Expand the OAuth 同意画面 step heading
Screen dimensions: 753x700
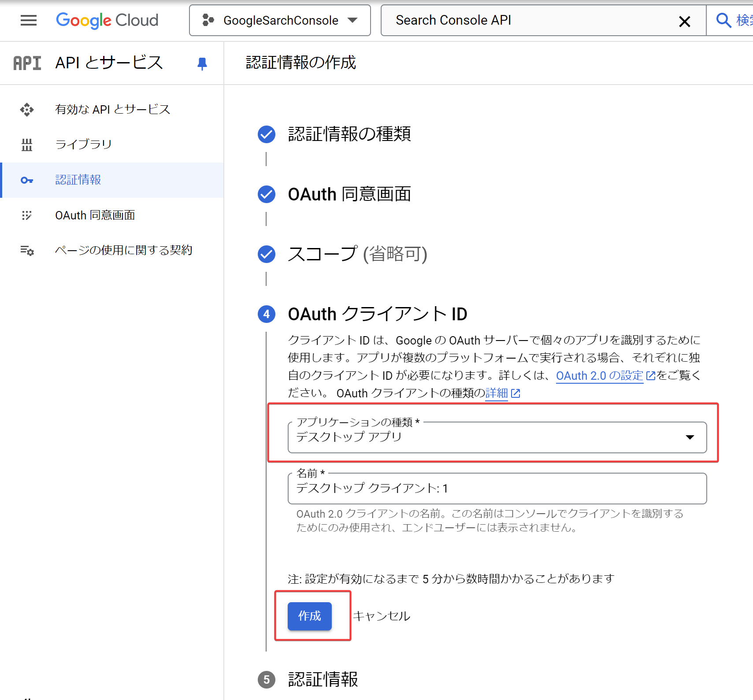(x=349, y=194)
